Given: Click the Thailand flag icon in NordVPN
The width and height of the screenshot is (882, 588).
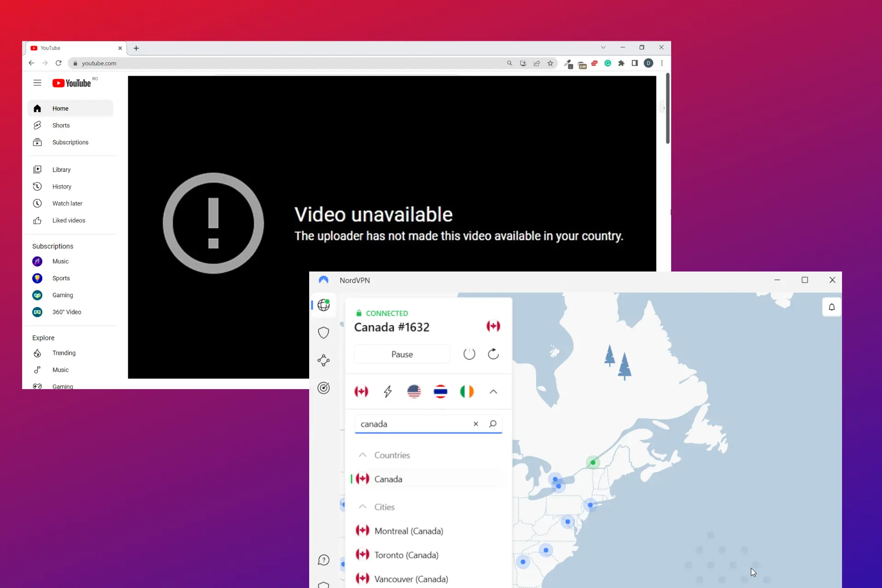Looking at the screenshot, I should coord(441,392).
